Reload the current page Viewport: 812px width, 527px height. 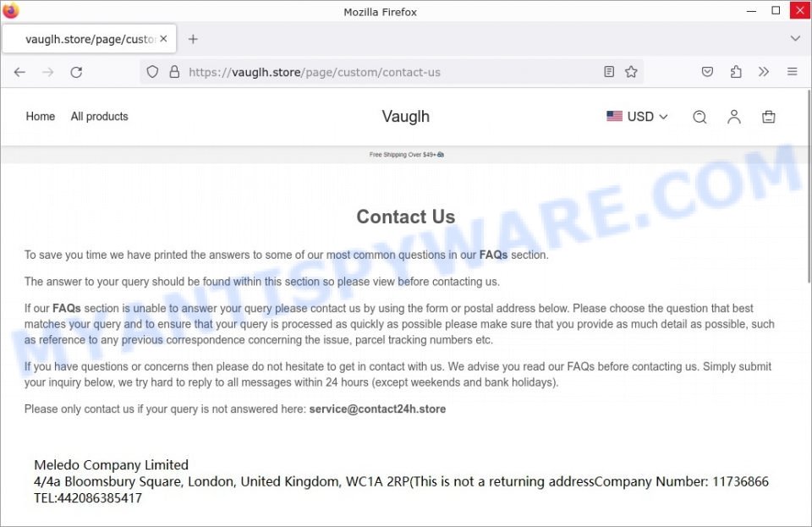point(76,72)
